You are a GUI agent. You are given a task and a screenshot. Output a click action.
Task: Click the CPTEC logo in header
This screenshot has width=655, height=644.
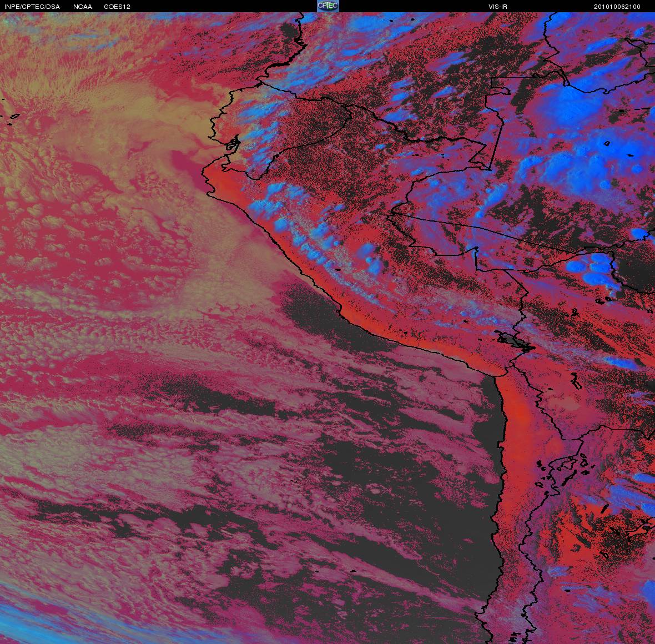click(x=327, y=6)
